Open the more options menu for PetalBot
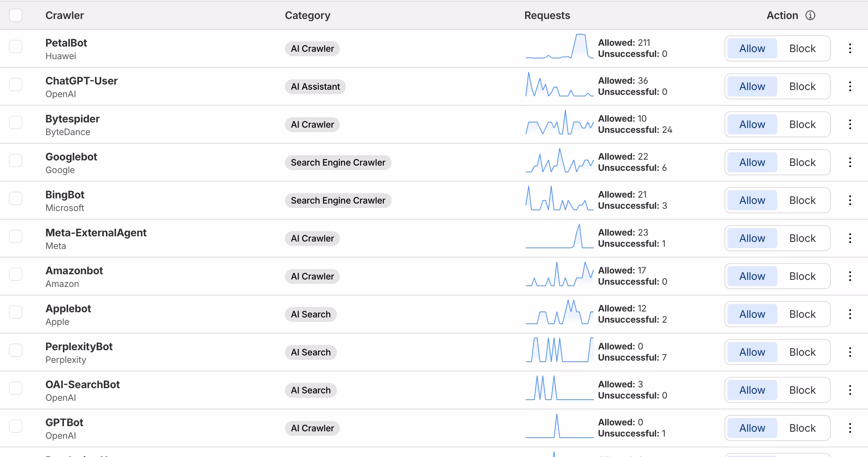This screenshot has height=457, width=868. point(850,48)
